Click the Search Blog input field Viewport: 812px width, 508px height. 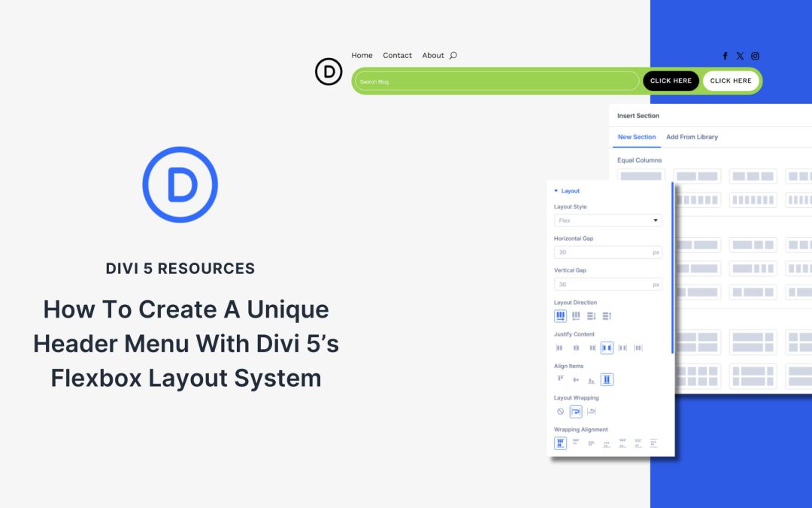(497, 81)
